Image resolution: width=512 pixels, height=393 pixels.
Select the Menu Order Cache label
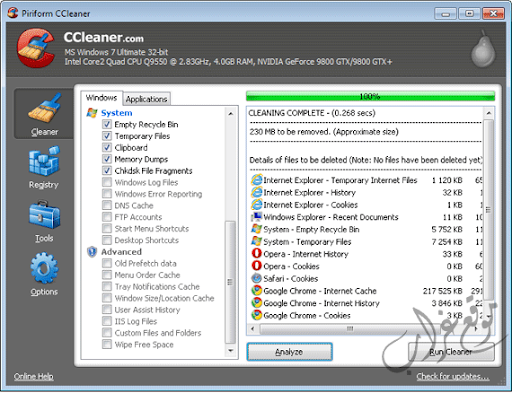pyautogui.click(x=147, y=275)
